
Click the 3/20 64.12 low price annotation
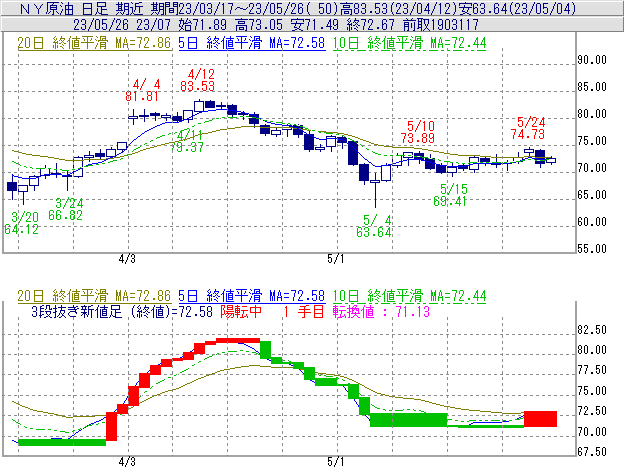pos(22,223)
